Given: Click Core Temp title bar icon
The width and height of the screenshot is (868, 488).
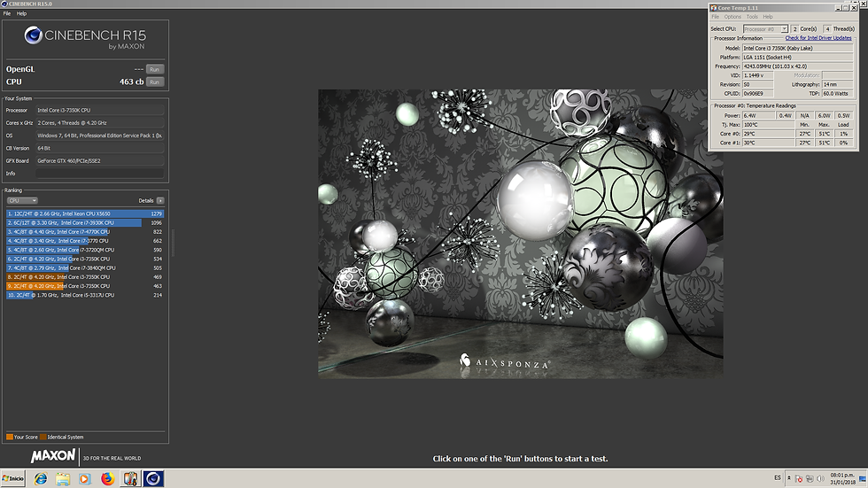Looking at the screenshot, I should [714, 8].
